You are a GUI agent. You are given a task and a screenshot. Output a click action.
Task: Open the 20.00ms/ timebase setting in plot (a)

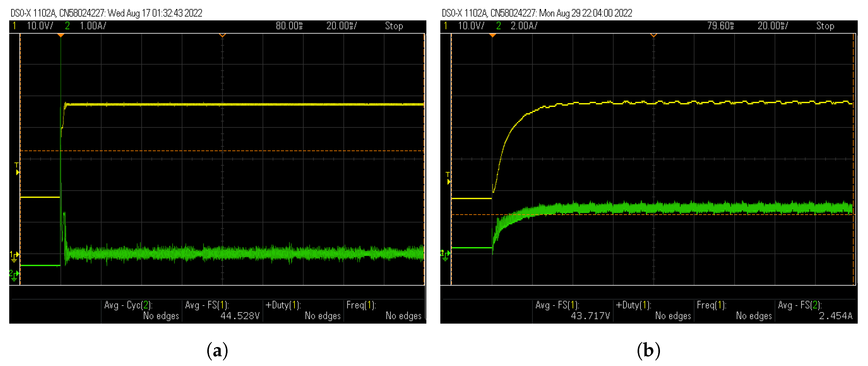click(341, 26)
